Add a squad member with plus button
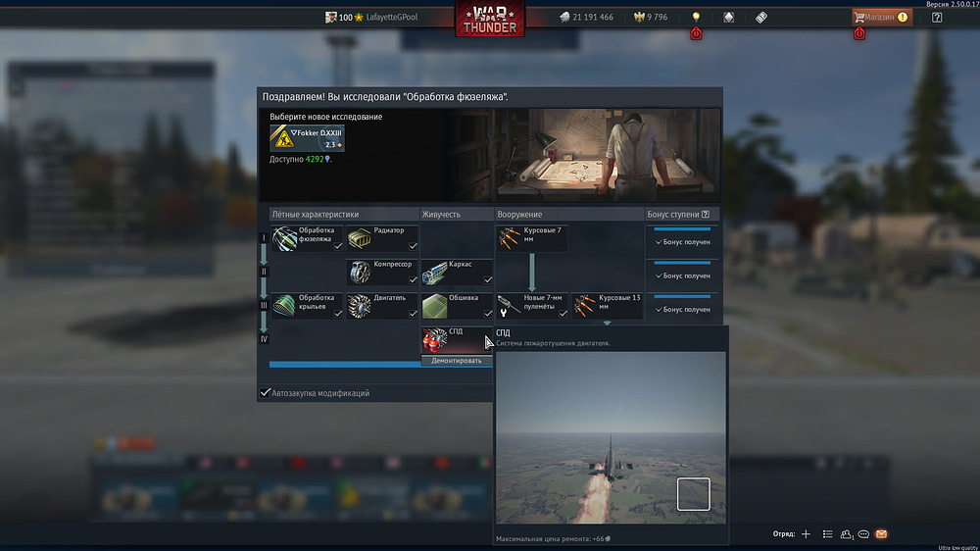The width and height of the screenshot is (980, 551). point(806,534)
